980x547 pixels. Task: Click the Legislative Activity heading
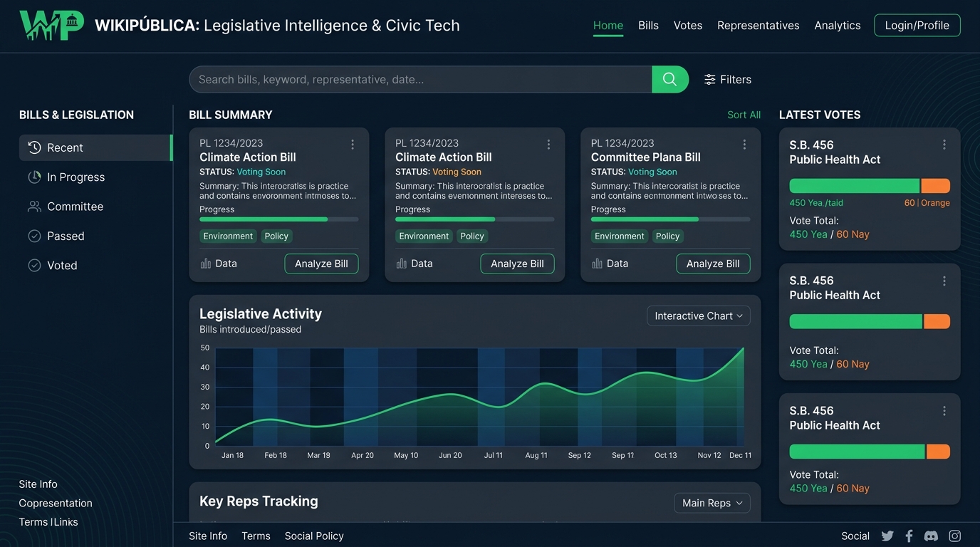pyautogui.click(x=261, y=314)
